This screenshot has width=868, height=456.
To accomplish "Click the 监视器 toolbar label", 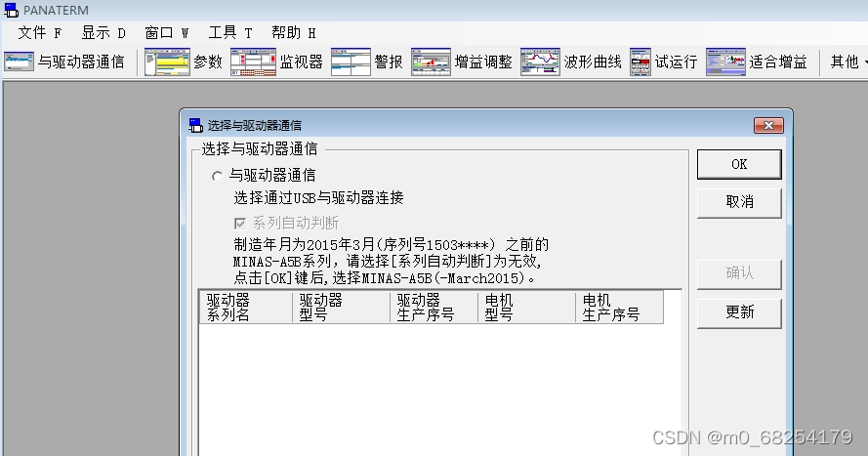I will [x=301, y=62].
